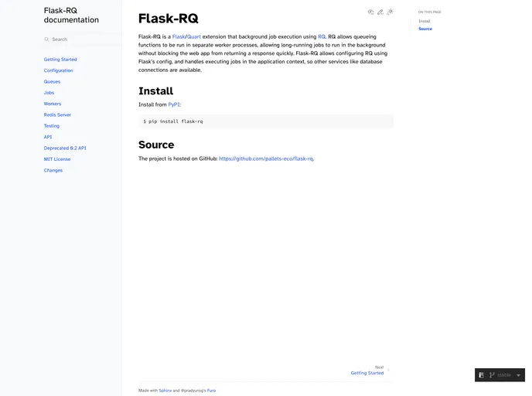532x396 pixels.
Task: Click the search magnifier icon in sidebar
Action: click(x=46, y=39)
